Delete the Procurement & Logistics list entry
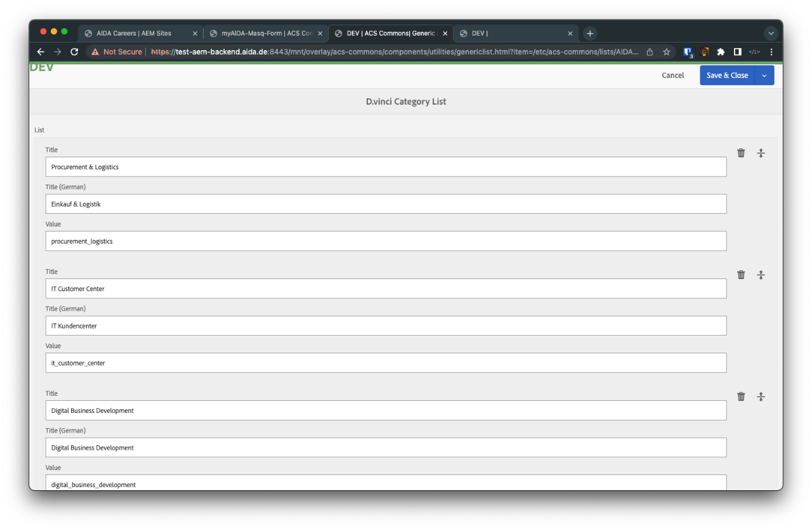This screenshot has height=529, width=812. 741,153
